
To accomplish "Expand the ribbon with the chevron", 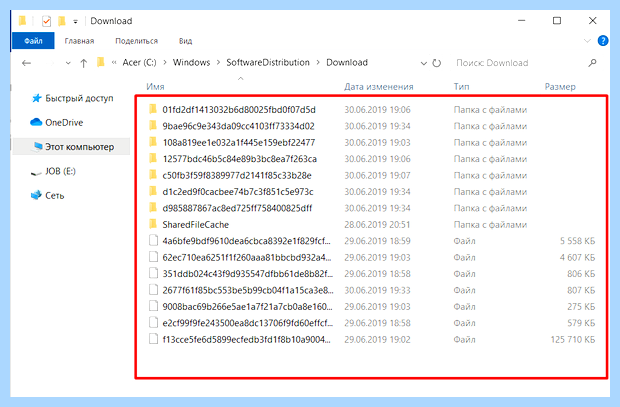I will [587, 40].
